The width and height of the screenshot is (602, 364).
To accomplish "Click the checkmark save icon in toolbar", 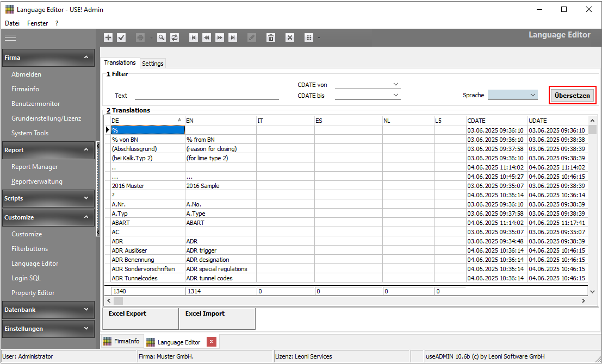I will tap(121, 37).
